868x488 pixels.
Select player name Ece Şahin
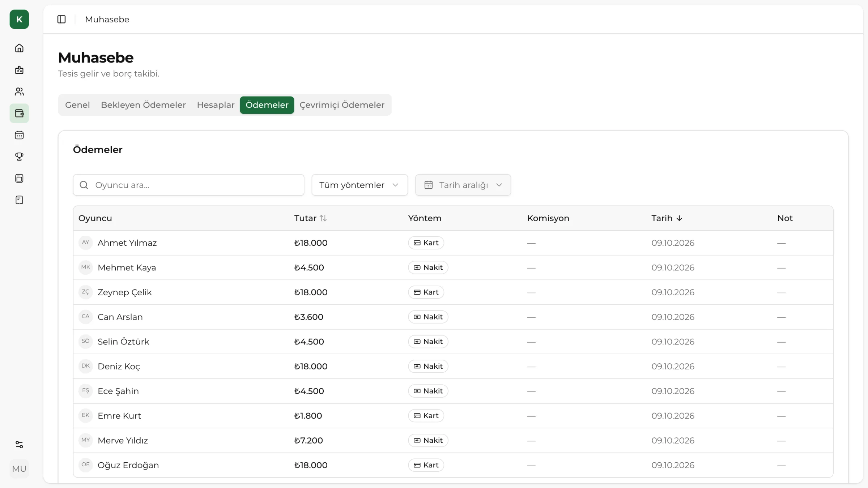(x=118, y=391)
